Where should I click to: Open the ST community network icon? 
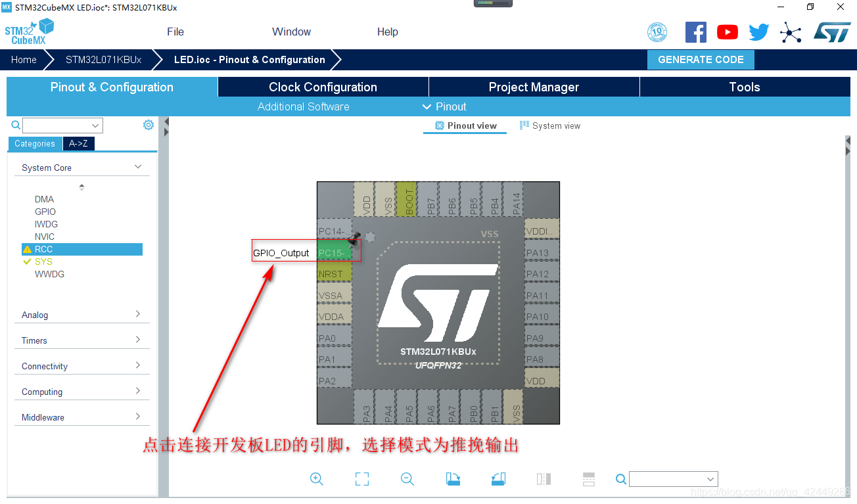(791, 32)
